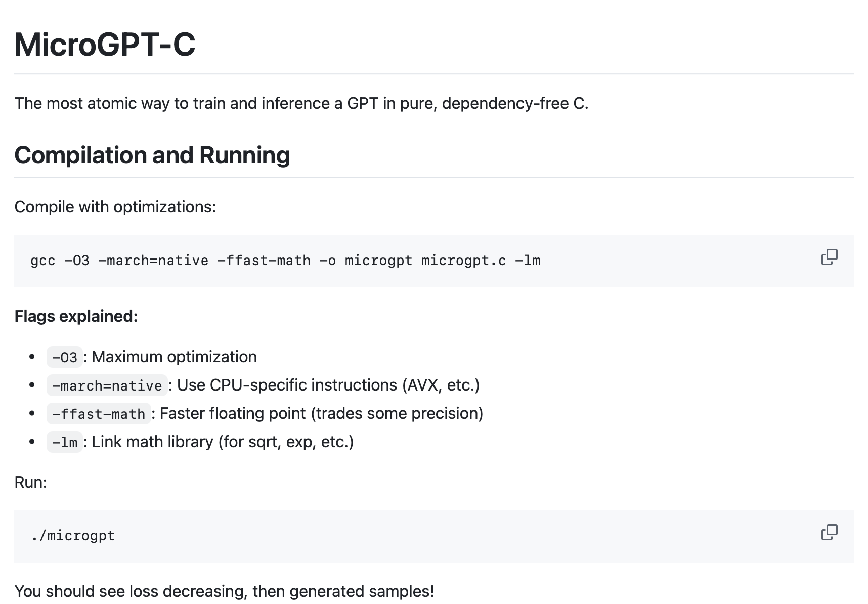Click 'microgpt.c' filename in compile command
This screenshot has height=604, width=868.
pyautogui.click(x=463, y=261)
